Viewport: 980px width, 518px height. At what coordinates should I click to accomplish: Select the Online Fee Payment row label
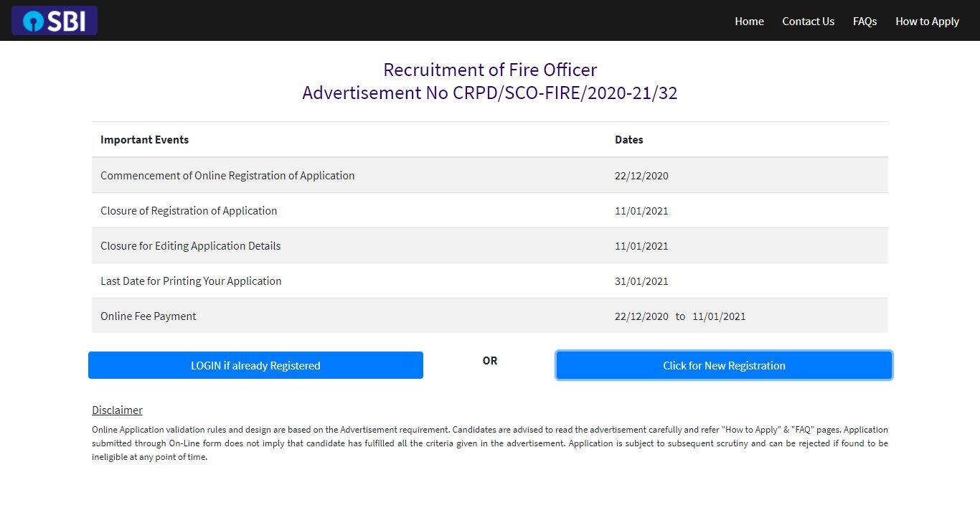pyautogui.click(x=149, y=316)
